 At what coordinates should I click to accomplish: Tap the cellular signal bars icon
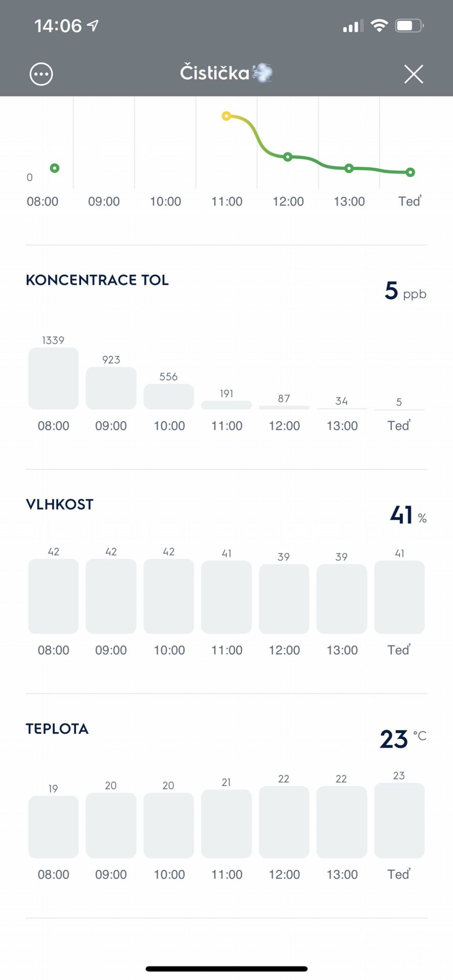(353, 27)
